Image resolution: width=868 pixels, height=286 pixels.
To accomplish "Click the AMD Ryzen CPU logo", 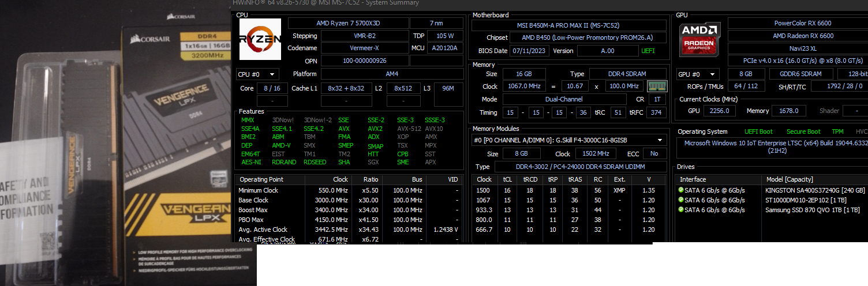I will [260, 39].
